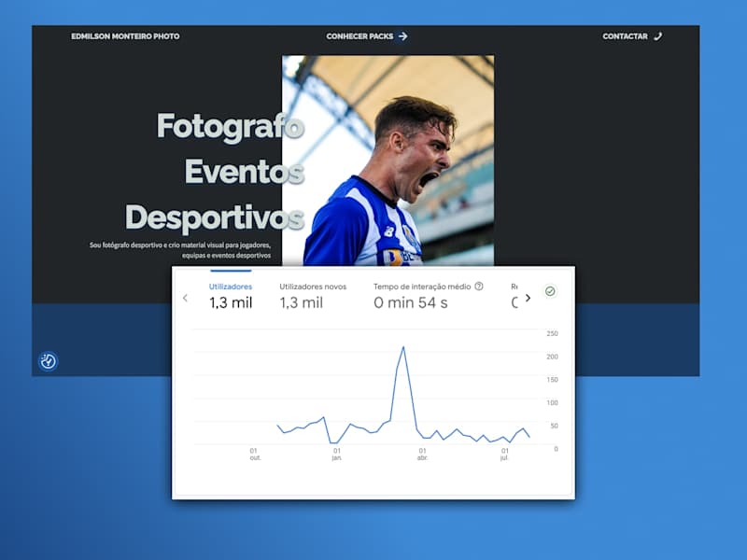Click the peak point of the users chart

403,347
